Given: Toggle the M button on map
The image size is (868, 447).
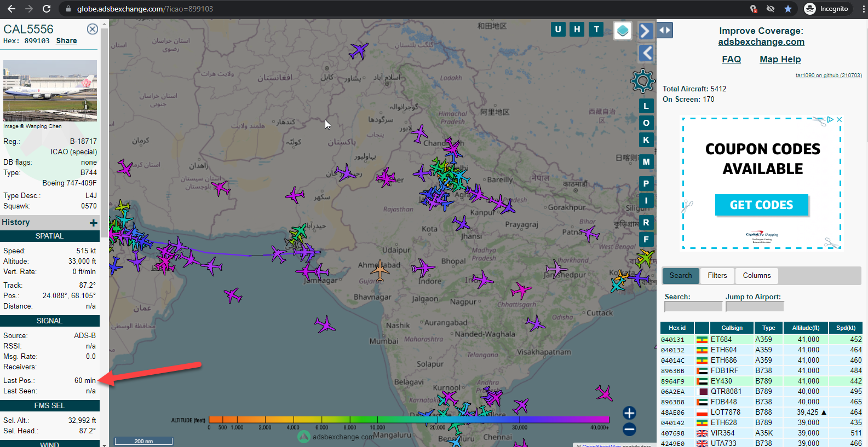Looking at the screenshot, I should click(646, 162).
